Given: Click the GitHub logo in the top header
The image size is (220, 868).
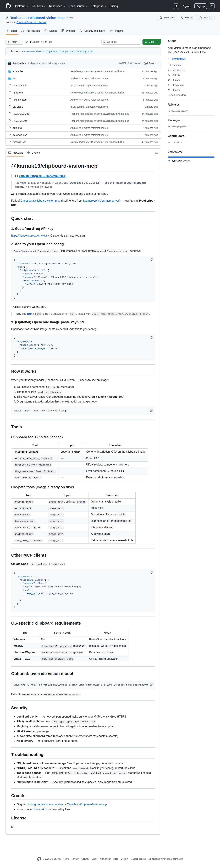Looking at the screenshot, I should pyautogui.click(x=8, y=6).
